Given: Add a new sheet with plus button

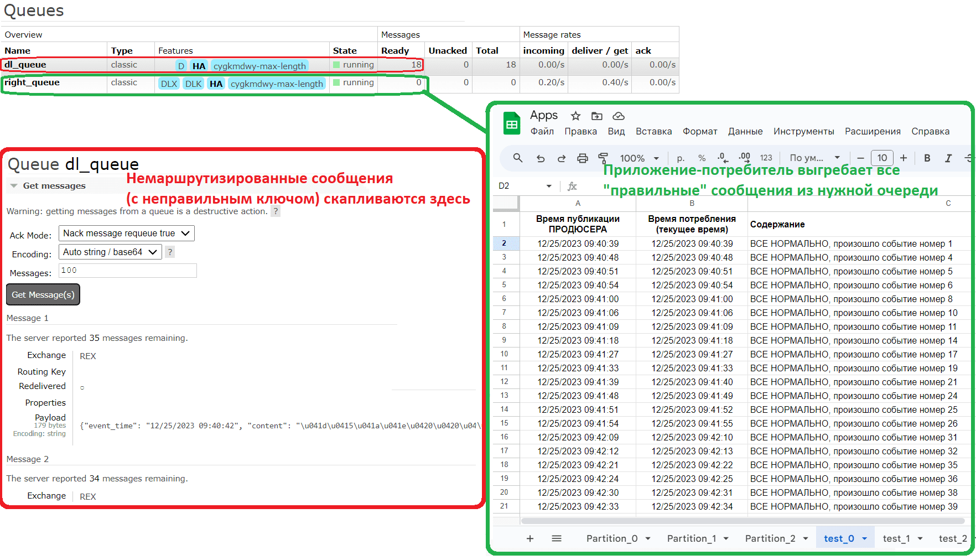Looking at the screenshot, I should 530,538.
